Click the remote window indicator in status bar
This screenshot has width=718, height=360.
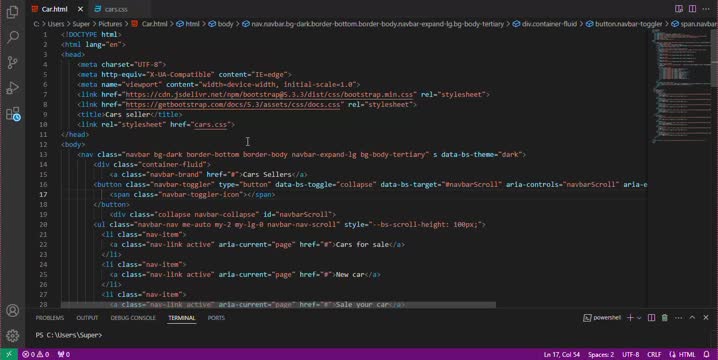click(9, 354)
